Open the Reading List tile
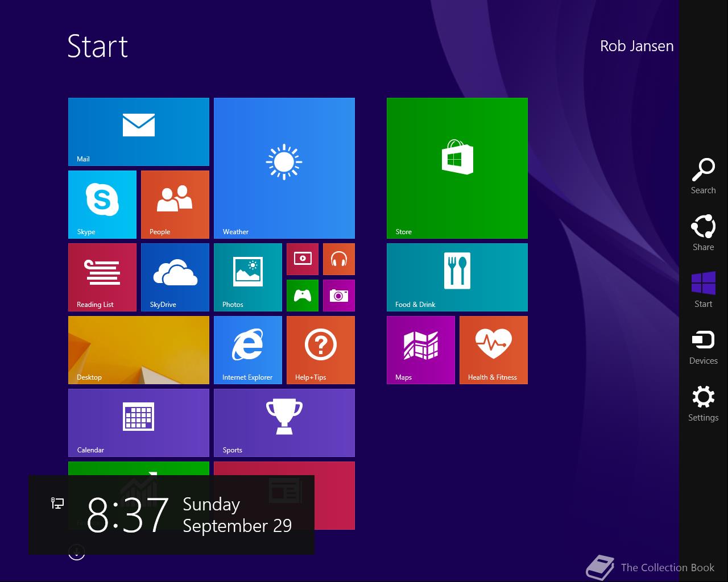Viewport: 728px width, 582px height. click(102, 277)
